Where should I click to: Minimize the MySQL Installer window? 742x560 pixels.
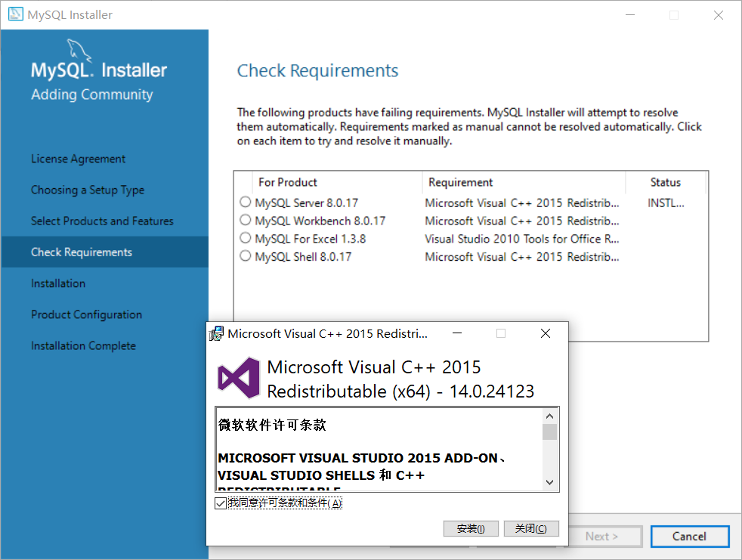coord(630,14)
